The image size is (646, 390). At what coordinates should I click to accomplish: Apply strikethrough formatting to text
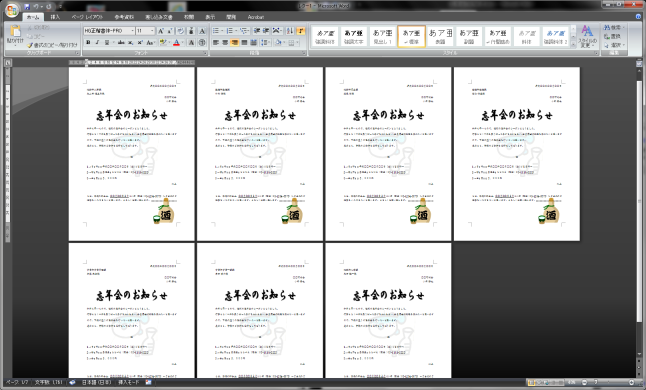[x=121, y=42]
